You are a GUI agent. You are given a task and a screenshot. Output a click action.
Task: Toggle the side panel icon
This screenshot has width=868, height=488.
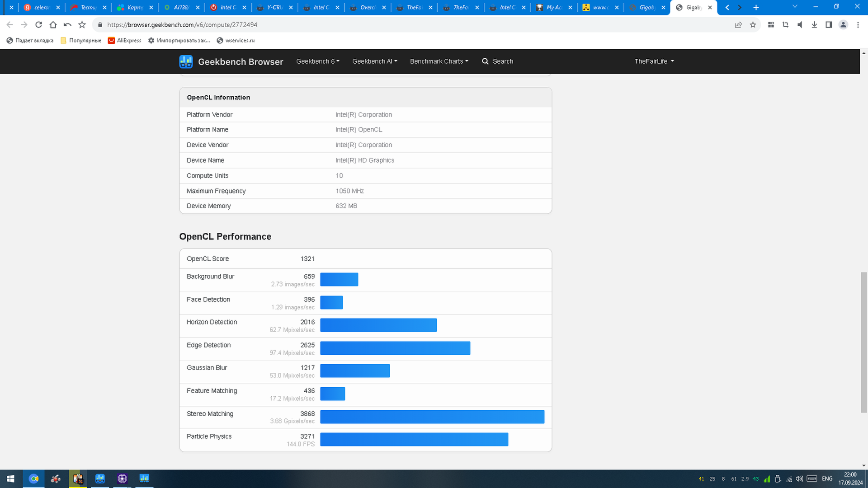(x=829, y=25)
